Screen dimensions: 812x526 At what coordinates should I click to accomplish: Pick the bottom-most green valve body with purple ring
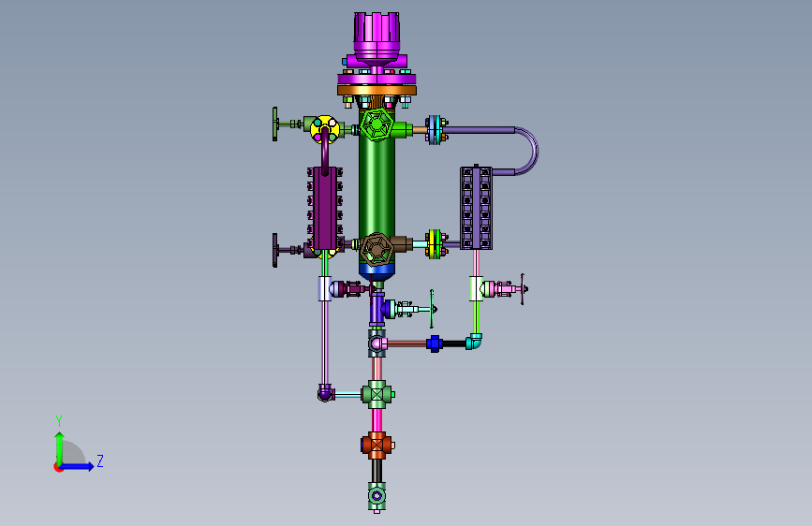[x=376, y=496]
